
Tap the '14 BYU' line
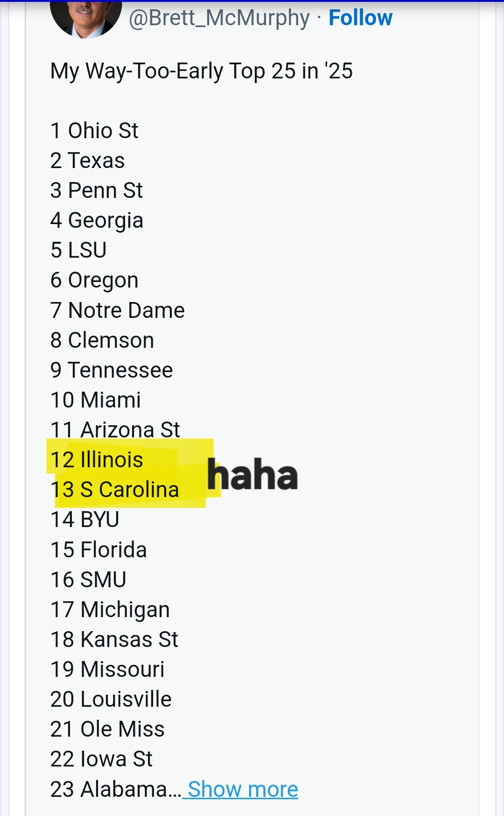85,520
